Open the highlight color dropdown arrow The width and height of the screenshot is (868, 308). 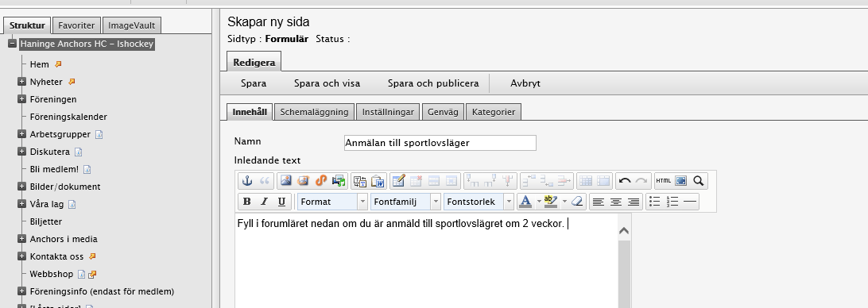(x=564, y=202)
